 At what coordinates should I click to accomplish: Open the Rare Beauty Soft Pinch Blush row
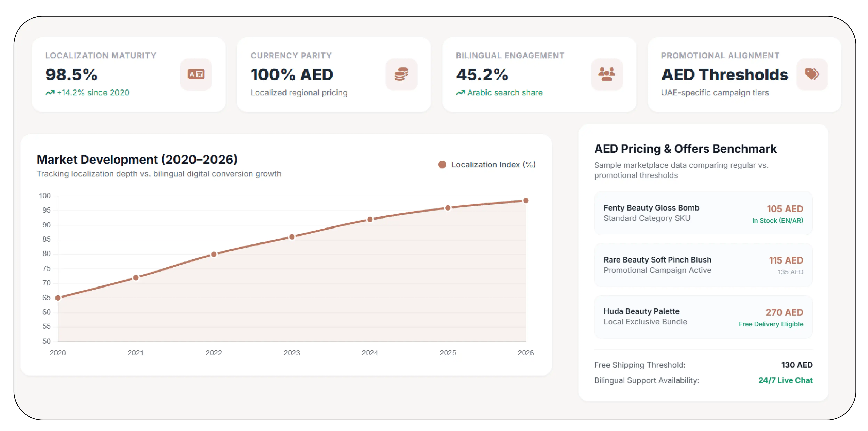coord(703,265)
